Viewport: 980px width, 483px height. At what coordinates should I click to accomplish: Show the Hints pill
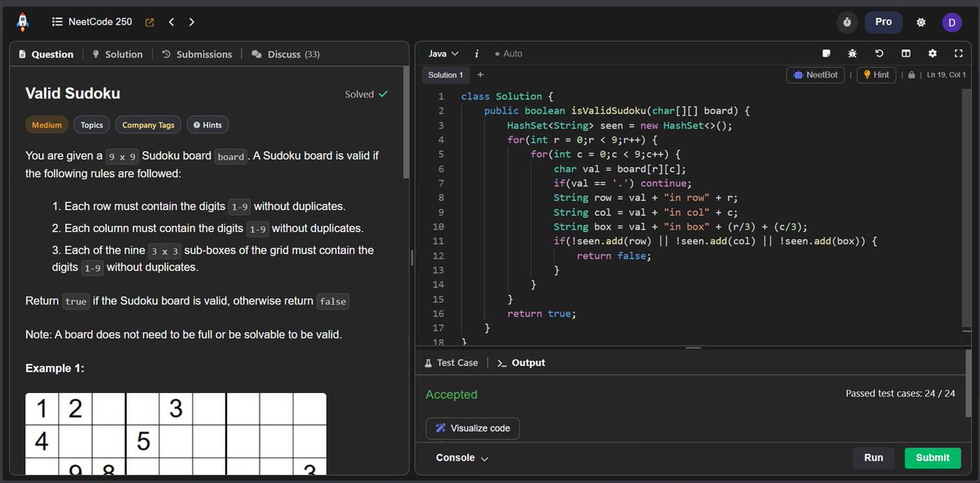click(x=207, y=125)
